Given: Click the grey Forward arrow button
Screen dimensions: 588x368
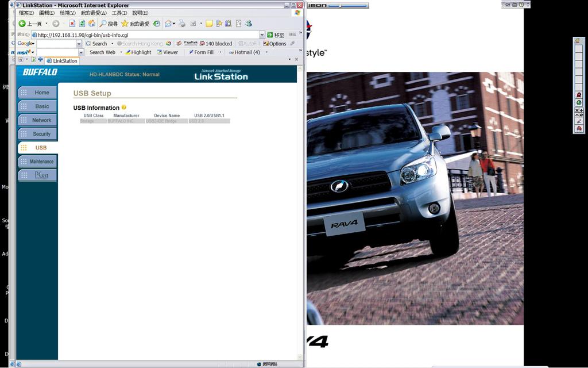Looking at the screenshot, I should [56, 24].
